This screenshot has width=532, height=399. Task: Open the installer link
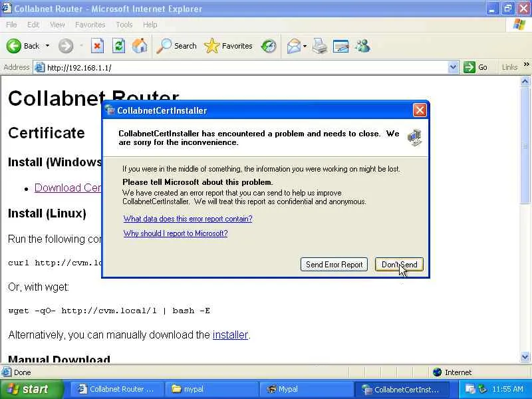(230, 335)
